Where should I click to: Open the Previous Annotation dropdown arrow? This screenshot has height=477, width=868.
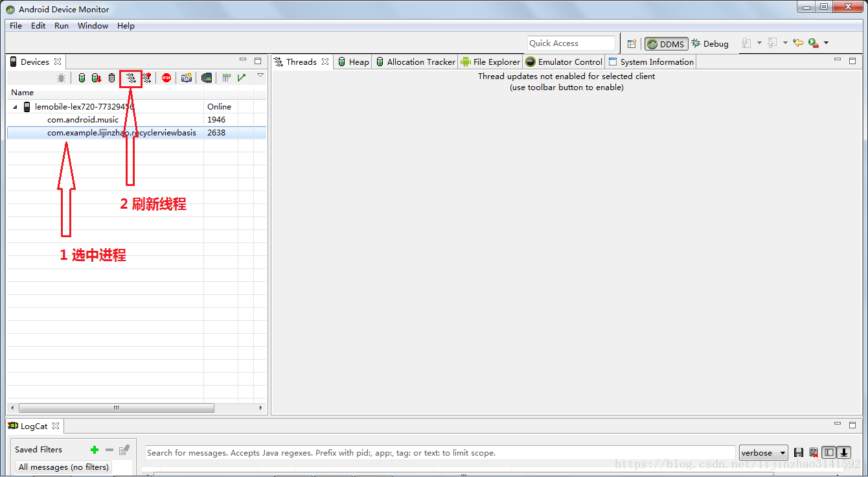pyautogui.click(x=785, y=43)
